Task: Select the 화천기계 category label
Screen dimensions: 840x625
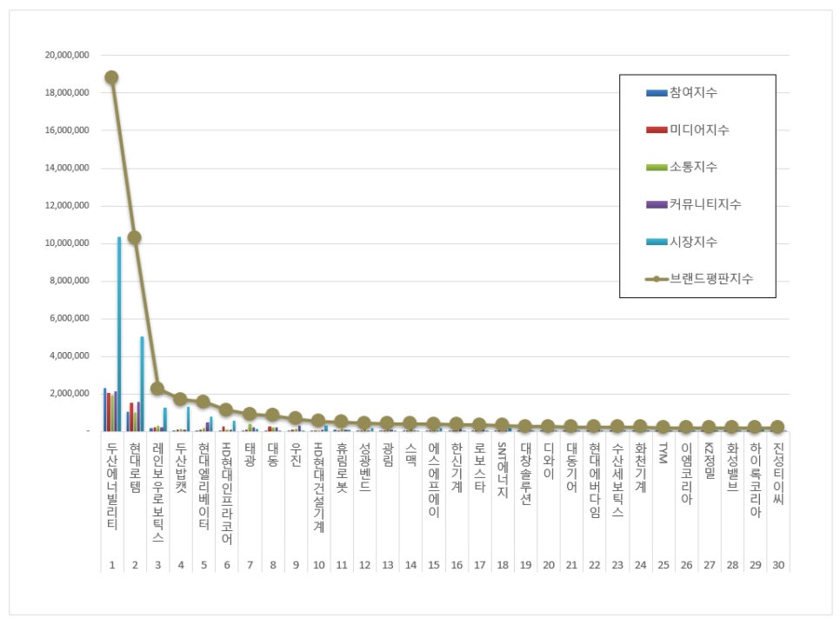Action: [x=641, y=468]
